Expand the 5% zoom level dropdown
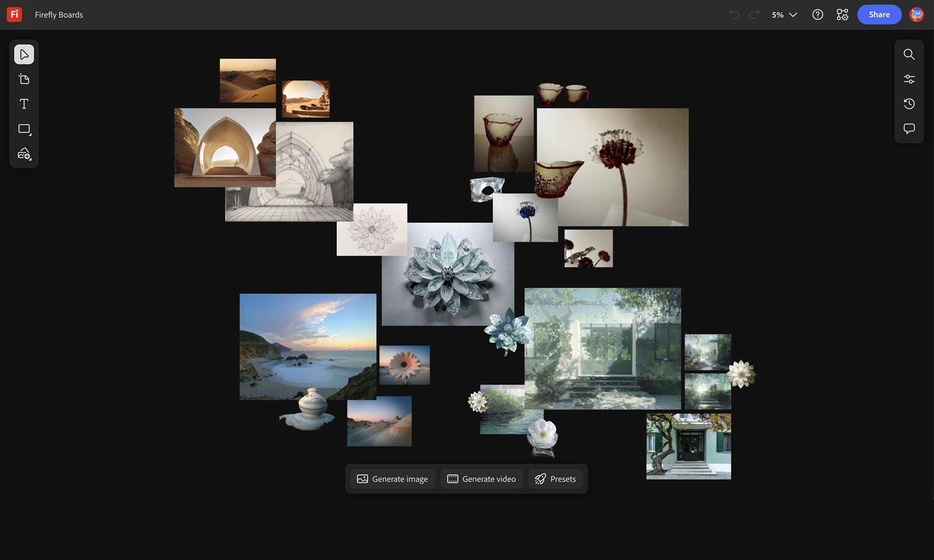 tap(784, 15)
